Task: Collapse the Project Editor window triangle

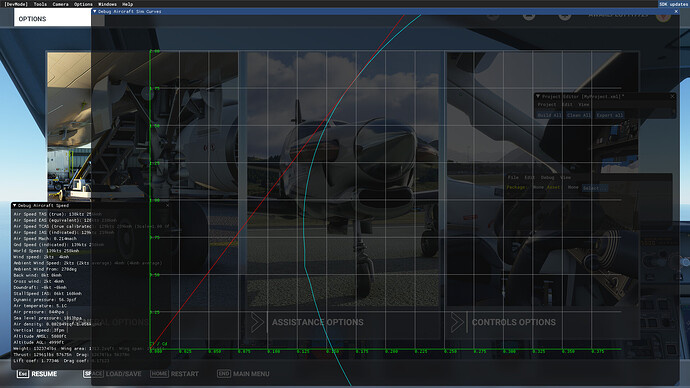Action: pos(538,96)
